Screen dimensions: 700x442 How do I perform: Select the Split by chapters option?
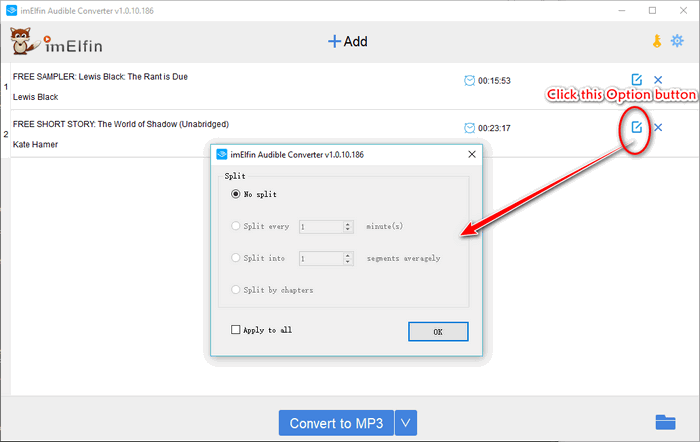pyautogui.click(x=236, y=290)
